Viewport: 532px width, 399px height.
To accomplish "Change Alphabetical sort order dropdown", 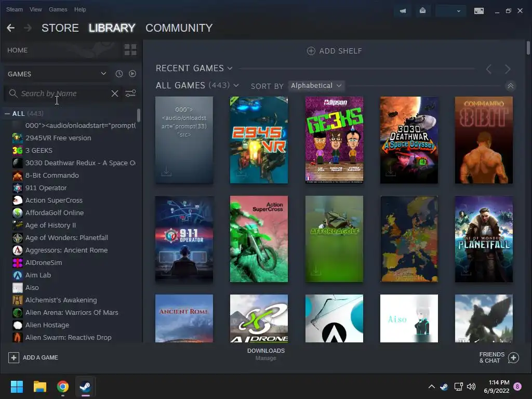I will point(316,86).
